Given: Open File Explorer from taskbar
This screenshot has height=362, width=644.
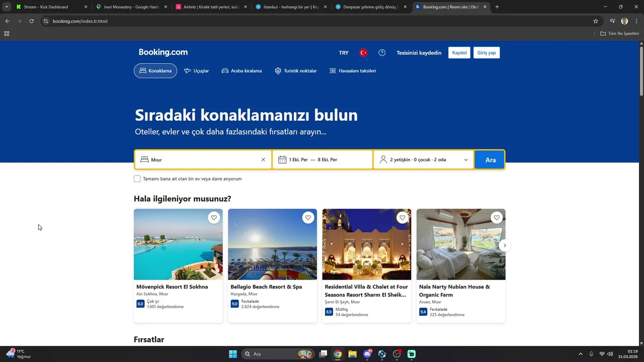Looking at the screenshot, I should pyautogui.click(x=352, y=354).
